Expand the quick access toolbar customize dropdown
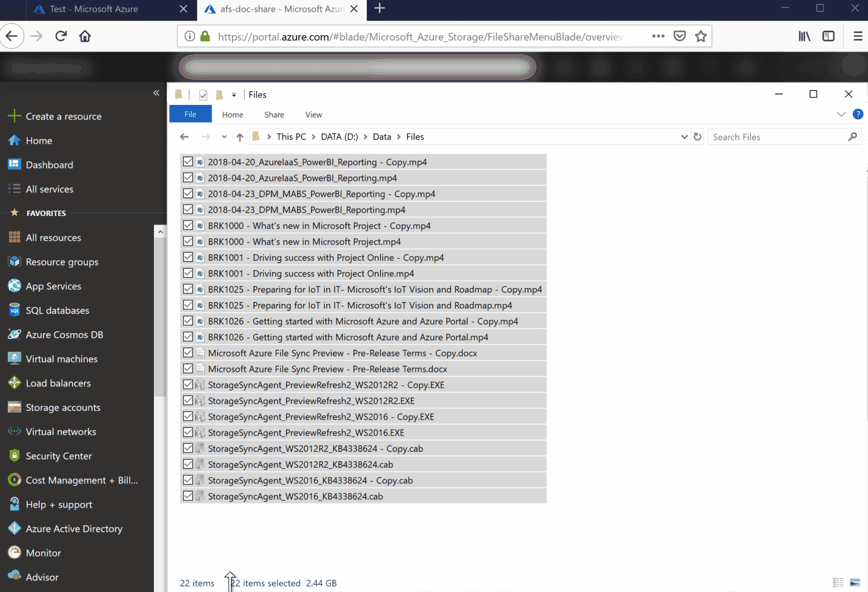This screenshot has height=592, width=868. (x=234, y=95)
